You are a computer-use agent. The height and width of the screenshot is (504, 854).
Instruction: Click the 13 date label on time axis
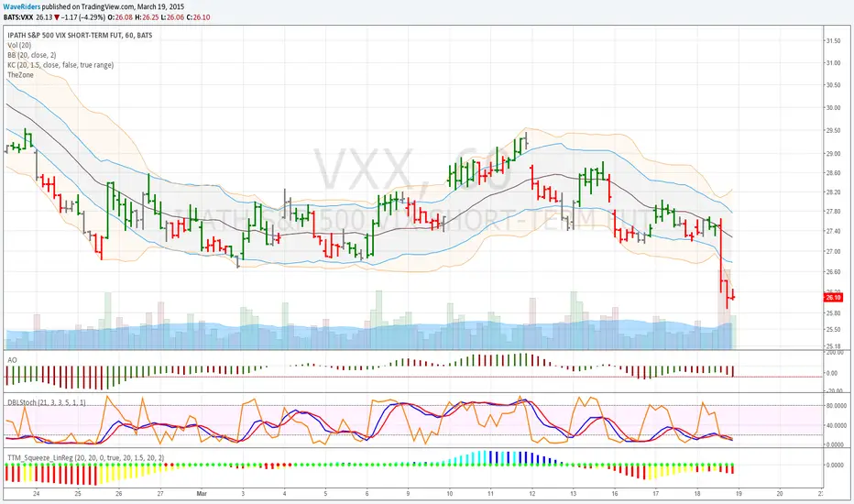click(x=574, y=494)
